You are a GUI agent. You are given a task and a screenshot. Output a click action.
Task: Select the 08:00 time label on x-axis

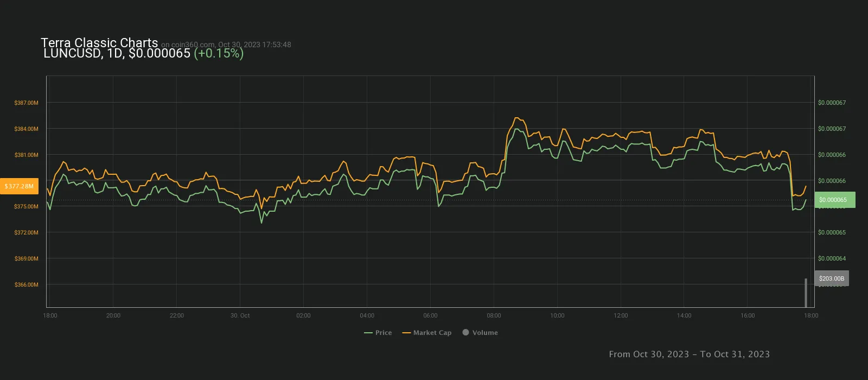(494, 315)
